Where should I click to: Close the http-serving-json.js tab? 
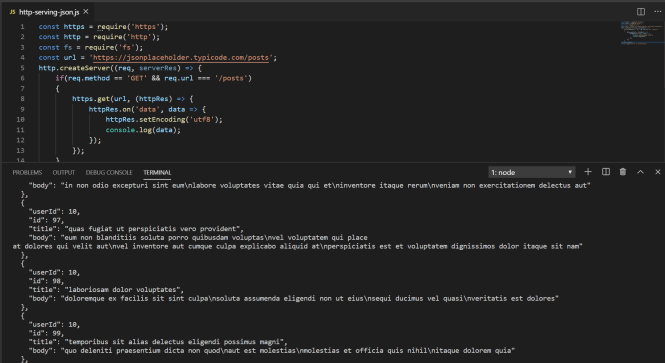click(x=86, y=11)
